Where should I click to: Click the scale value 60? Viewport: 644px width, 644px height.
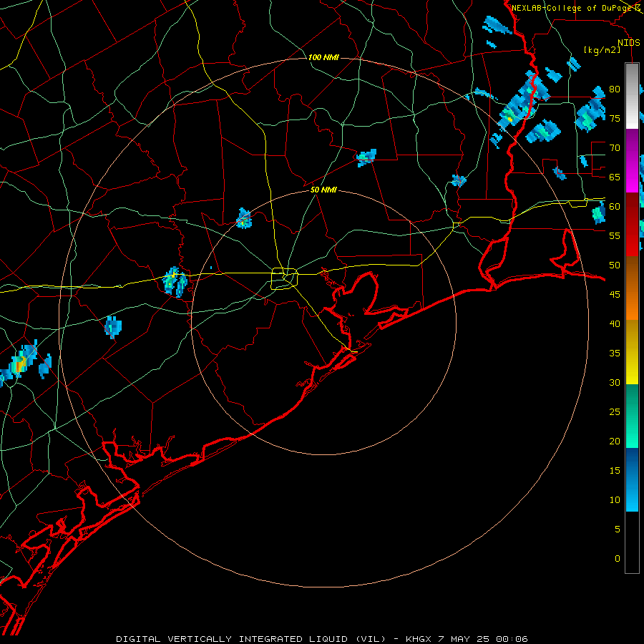tap(615, 207)
